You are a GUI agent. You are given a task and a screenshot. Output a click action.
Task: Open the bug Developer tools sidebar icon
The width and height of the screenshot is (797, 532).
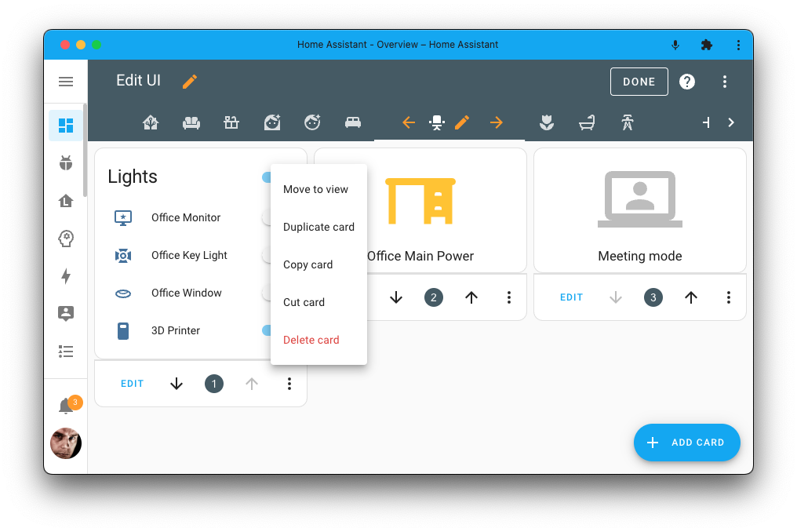66,162
